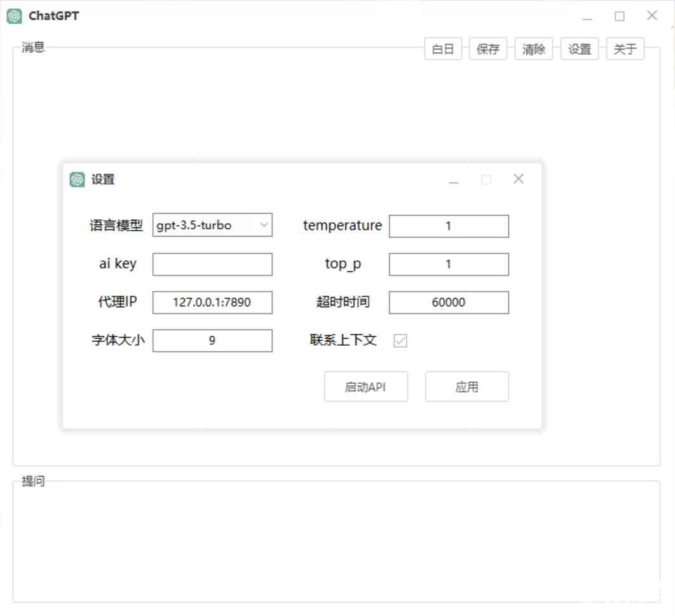Click the temperature input field
Screen dimensions: 675x616
coord(449,226)
